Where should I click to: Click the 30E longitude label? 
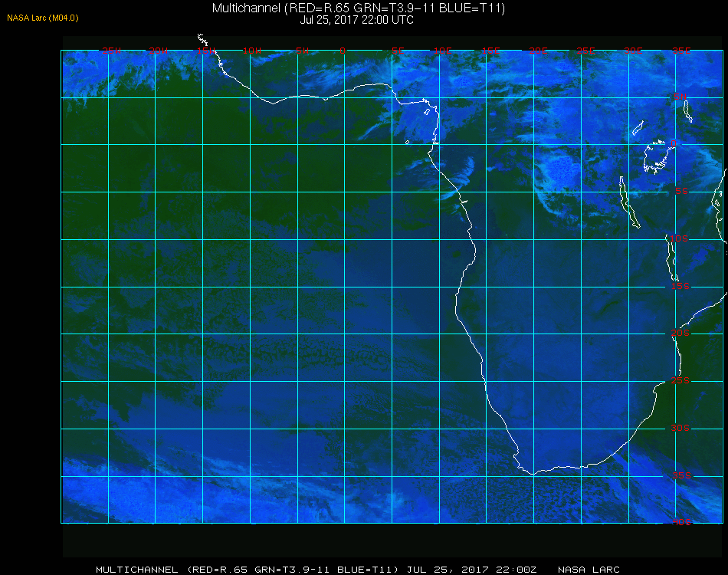tap(633, 51)
